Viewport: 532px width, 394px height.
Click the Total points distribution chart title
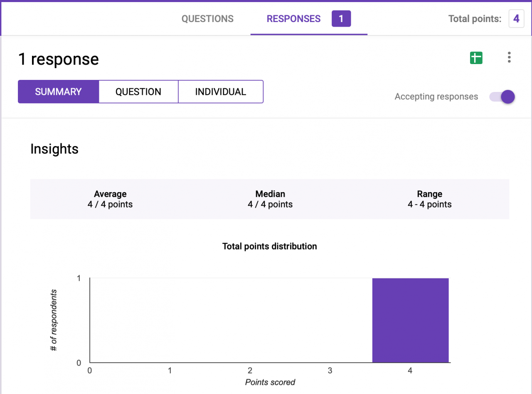point(270,246)
